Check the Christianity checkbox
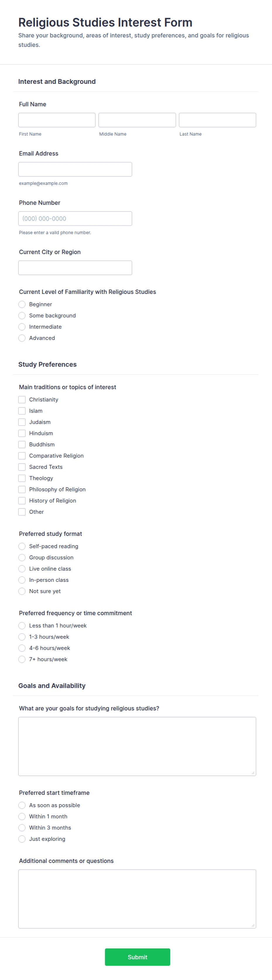Screen dimensions: 272x980 22,400
